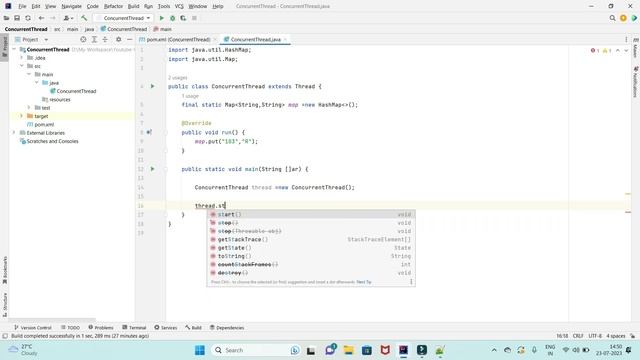Click the Build project hammer icon
The width and height of the screenshot is (640, 360).
click(x=84, y=18)
